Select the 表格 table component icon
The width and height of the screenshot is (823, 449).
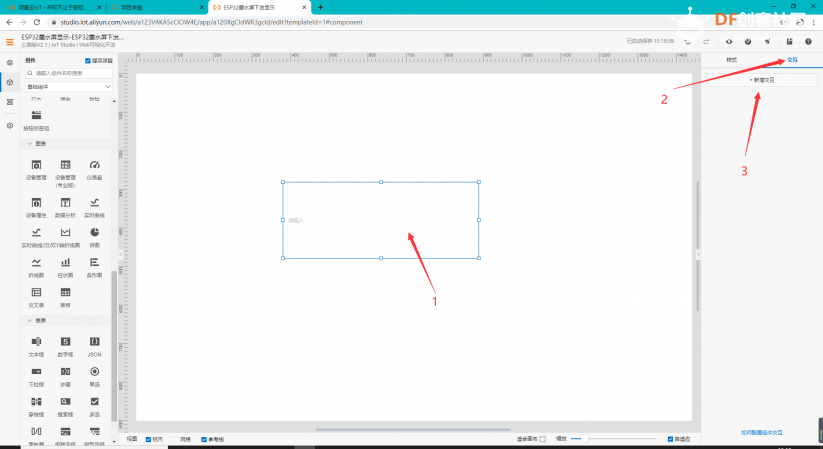point(65,292)
